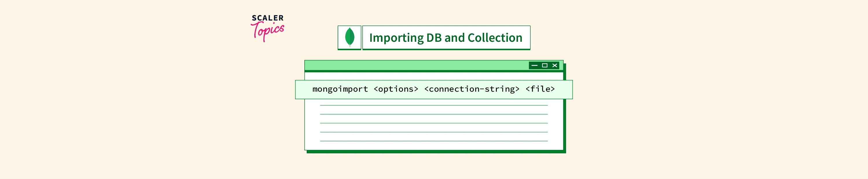Select the "<options>" placeholder
This screenshot has height=179, width=868.
(x=396, y=89)
